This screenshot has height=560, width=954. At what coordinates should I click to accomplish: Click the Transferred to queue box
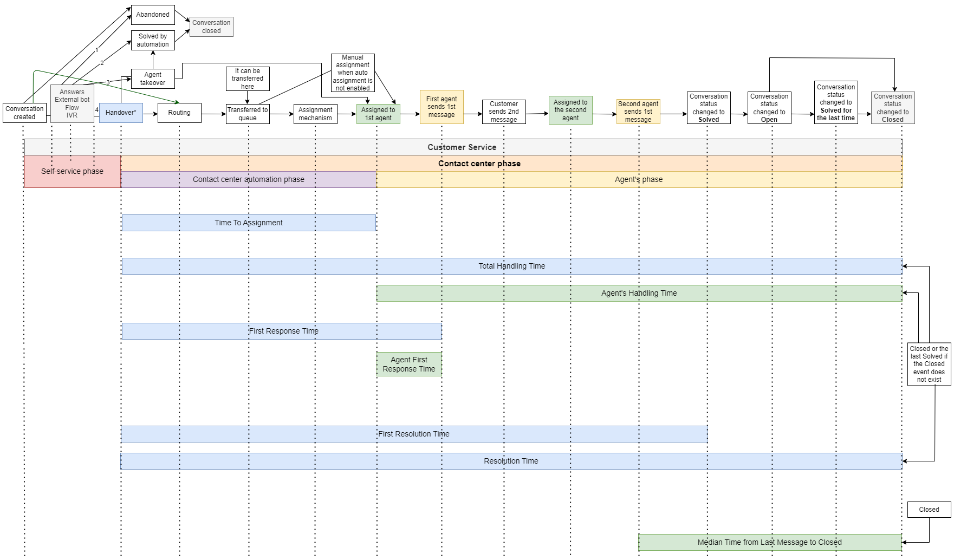tap(248, 114)
